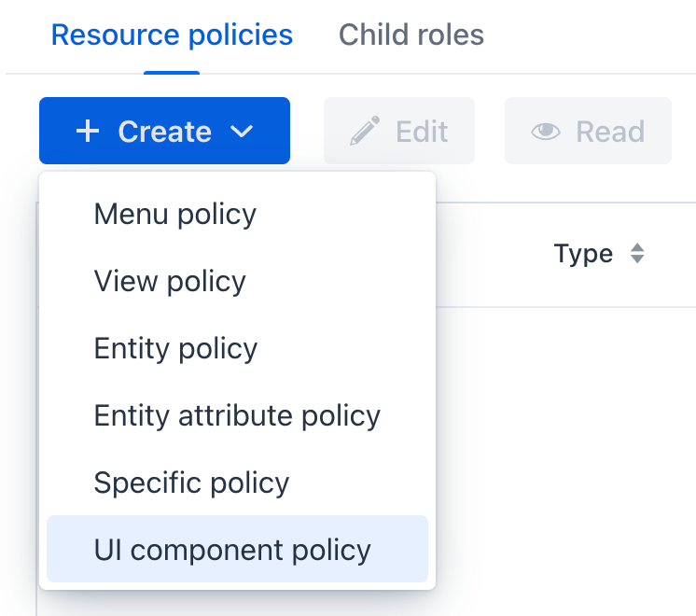Pick Entity policy from the list
Screen dimensions: 696x616
[175, 349]
